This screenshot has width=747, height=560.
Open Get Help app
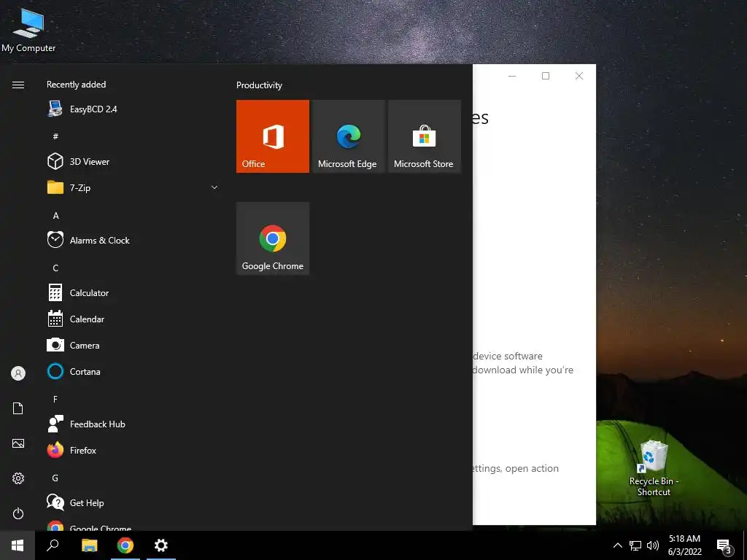click(x=133, y=502)
